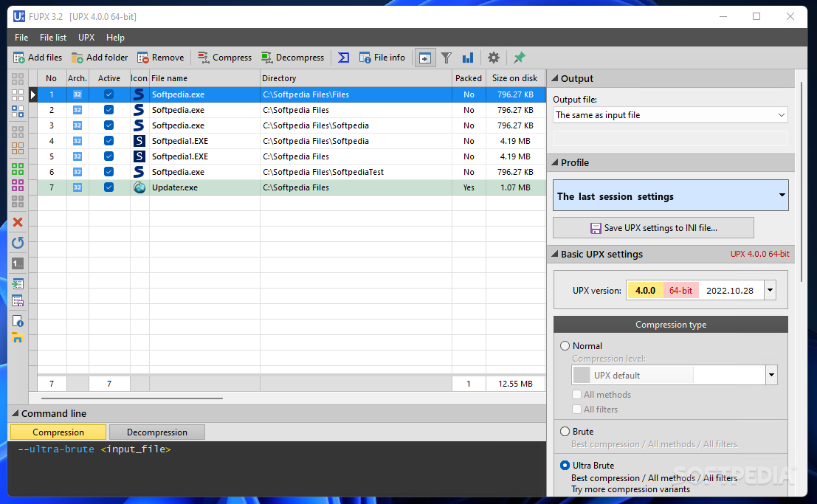This screenshot has width=817, height=504.
Task: Open the File menu
Action: click(21, 38)
